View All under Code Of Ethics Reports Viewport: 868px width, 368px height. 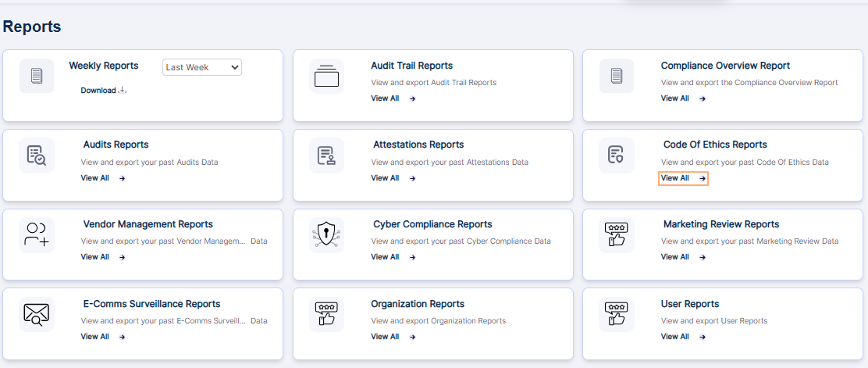(x=674, y=178)
